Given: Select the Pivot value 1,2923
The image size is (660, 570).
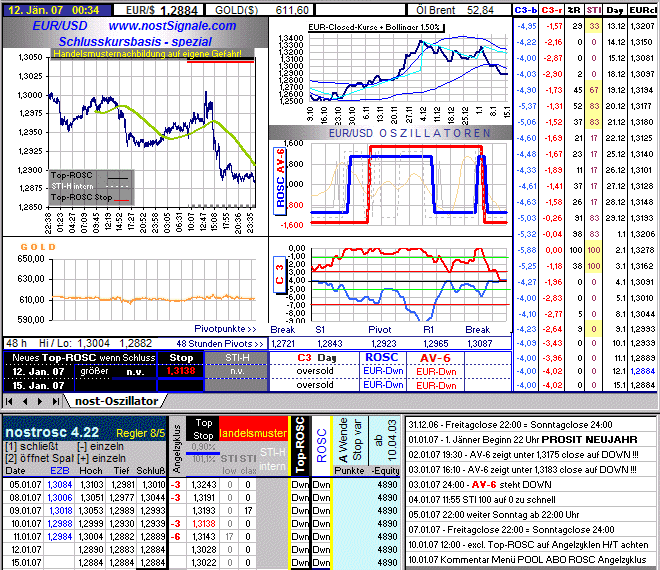Looking at the screenshot, I should click(383, 344).
